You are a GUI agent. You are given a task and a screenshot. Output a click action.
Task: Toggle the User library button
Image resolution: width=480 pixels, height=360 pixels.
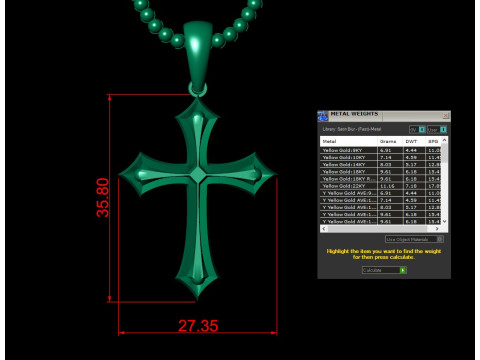[x=437, y=129]
